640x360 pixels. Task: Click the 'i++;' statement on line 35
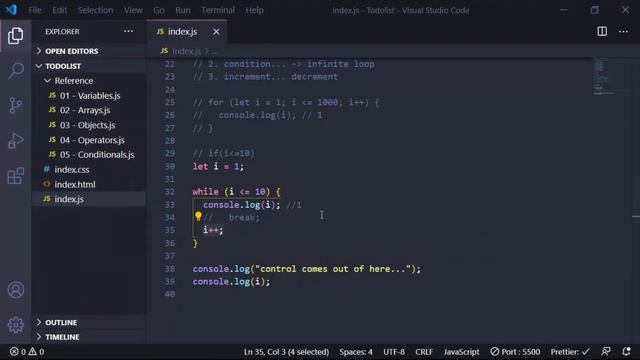pos(213,230)
